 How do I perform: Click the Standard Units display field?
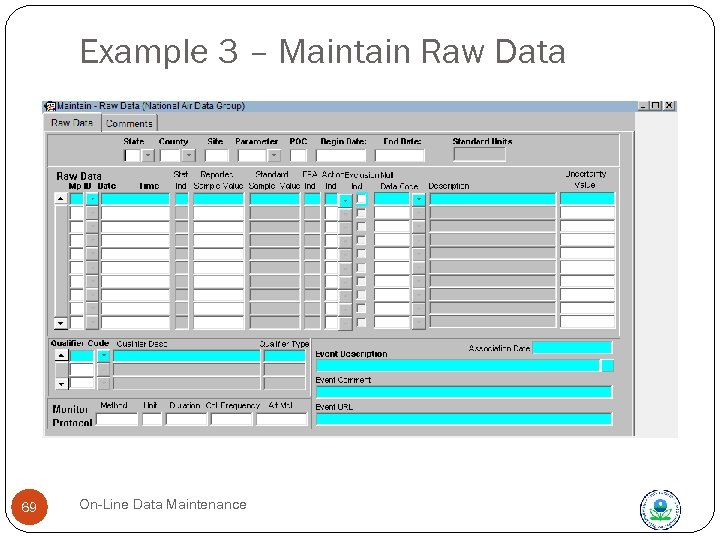[479, 154]
